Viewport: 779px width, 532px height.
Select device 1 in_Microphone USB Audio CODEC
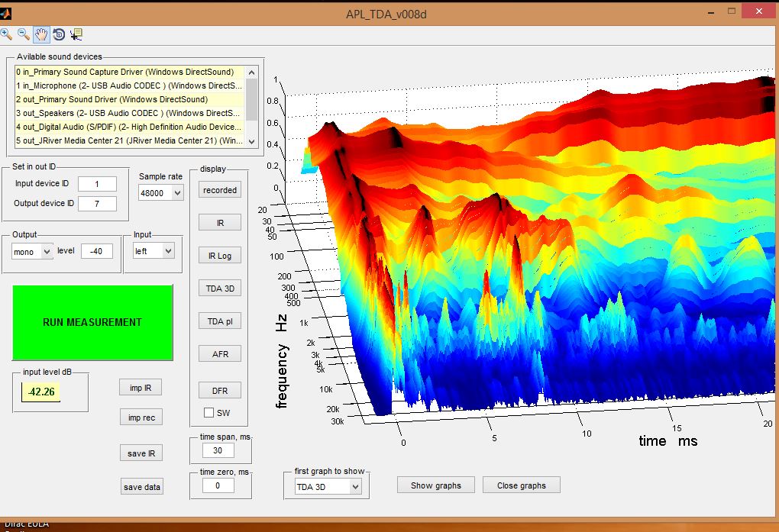(129, 85)
